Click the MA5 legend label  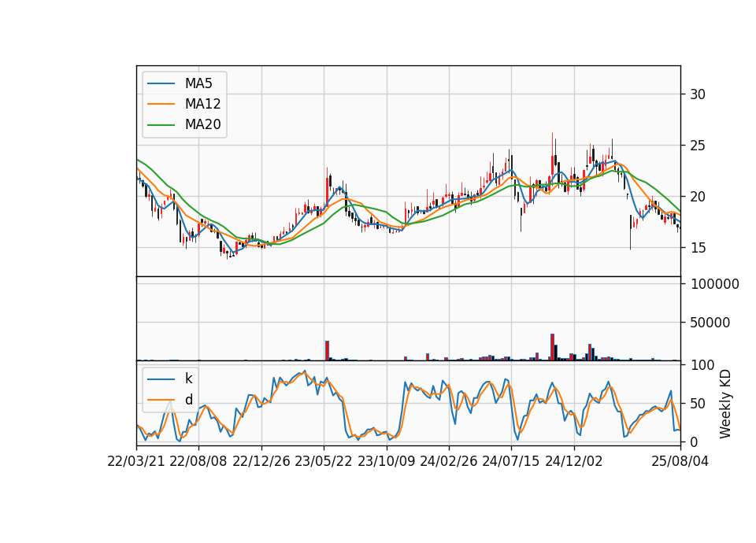click(198, 83)
